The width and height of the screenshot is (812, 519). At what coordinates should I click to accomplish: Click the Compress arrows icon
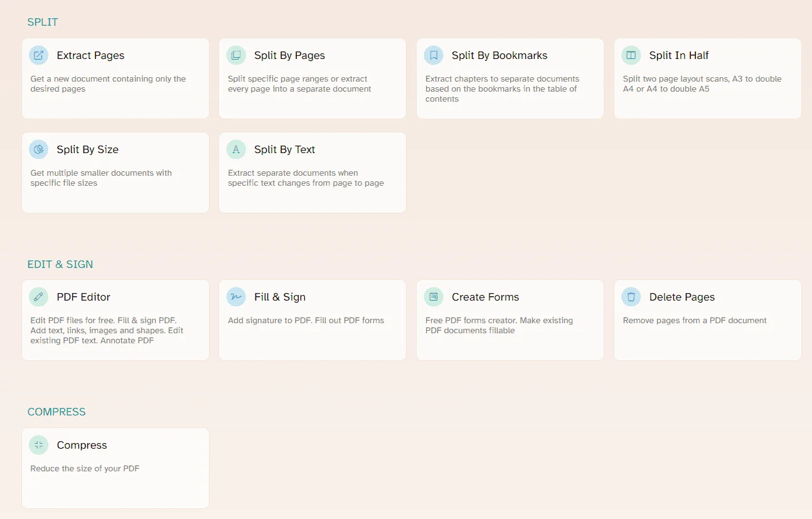point(39,445)
